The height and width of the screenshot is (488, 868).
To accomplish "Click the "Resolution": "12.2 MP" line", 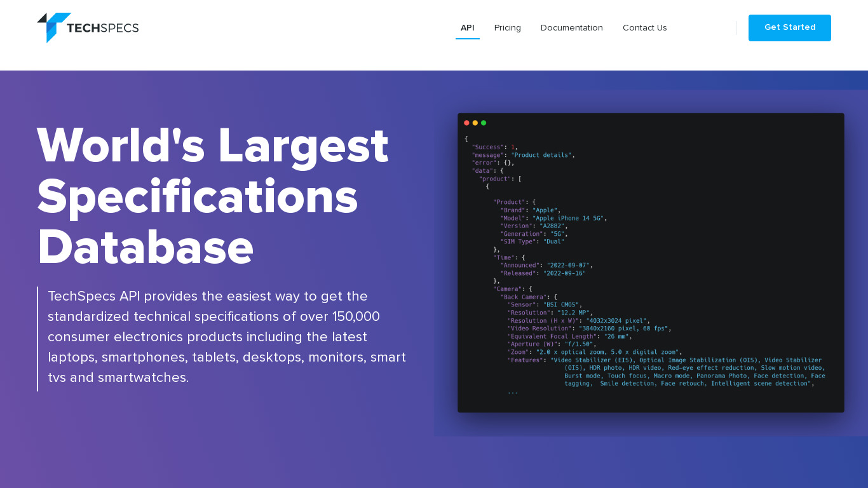I will pyautogui.click(x=550, y=313).
